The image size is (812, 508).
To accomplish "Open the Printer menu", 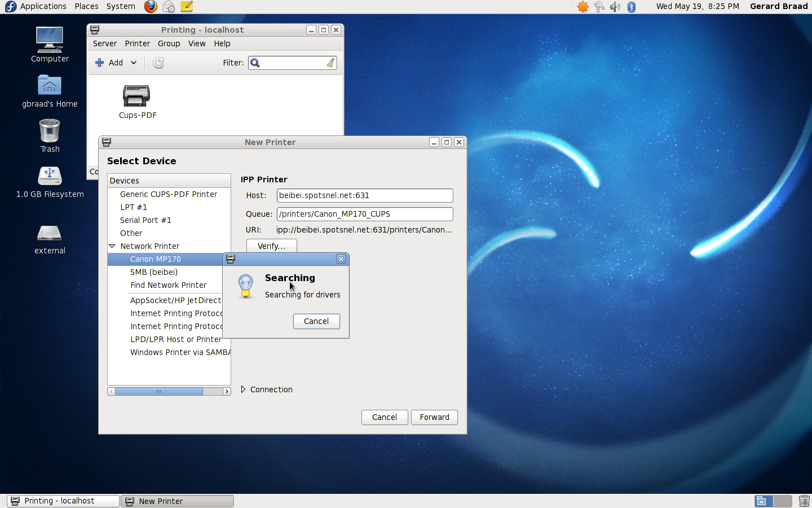I will 137,43.
